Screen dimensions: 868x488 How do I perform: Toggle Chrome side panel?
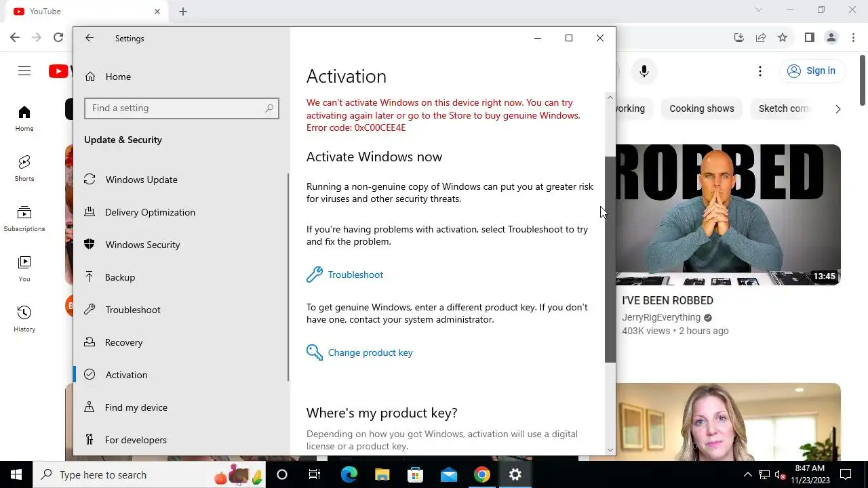809,38
